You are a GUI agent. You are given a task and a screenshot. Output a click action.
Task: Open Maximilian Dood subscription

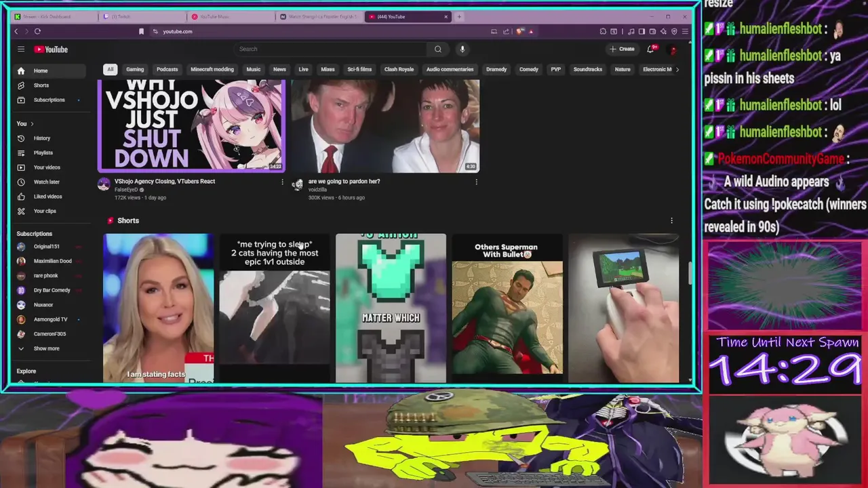(51, 261)
